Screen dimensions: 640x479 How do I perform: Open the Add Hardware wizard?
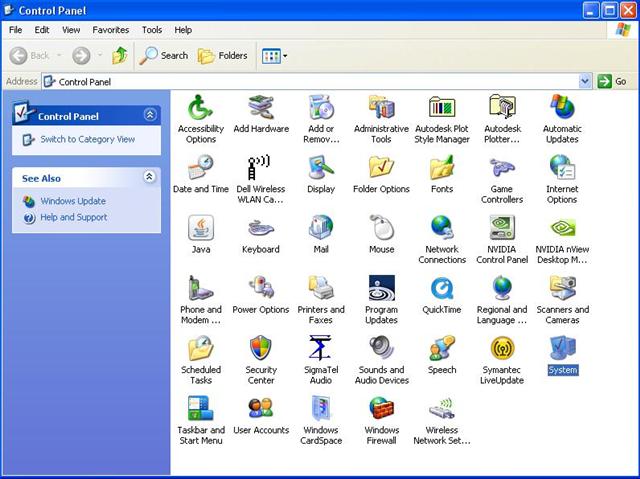pos(261,113)
